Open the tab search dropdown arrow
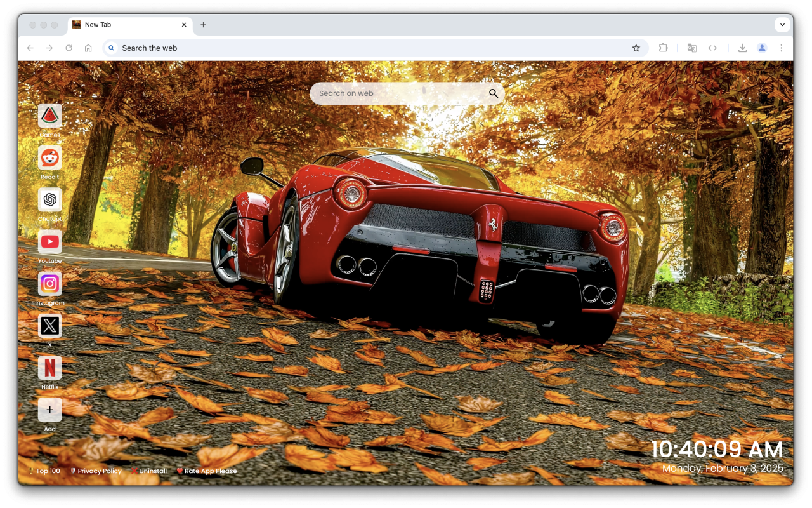Viewport: 812px width, 508px height. pyautogui.click(x=782, y=25)
